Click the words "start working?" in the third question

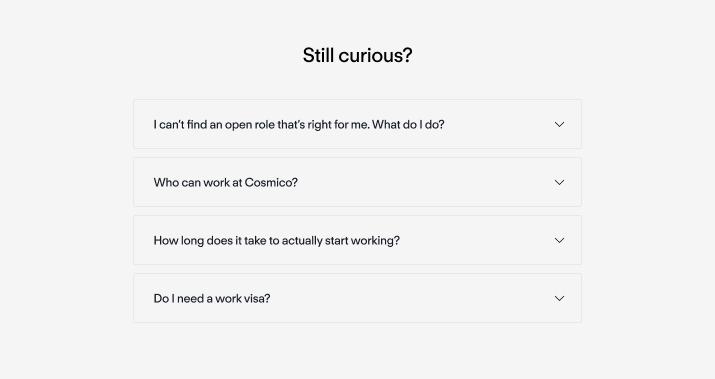(362, 241)
